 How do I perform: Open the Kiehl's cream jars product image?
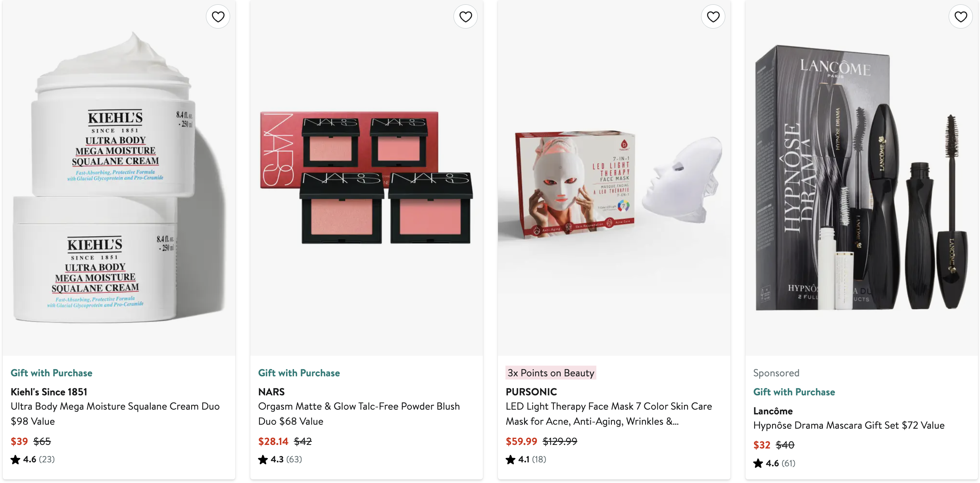click(119, 178)
